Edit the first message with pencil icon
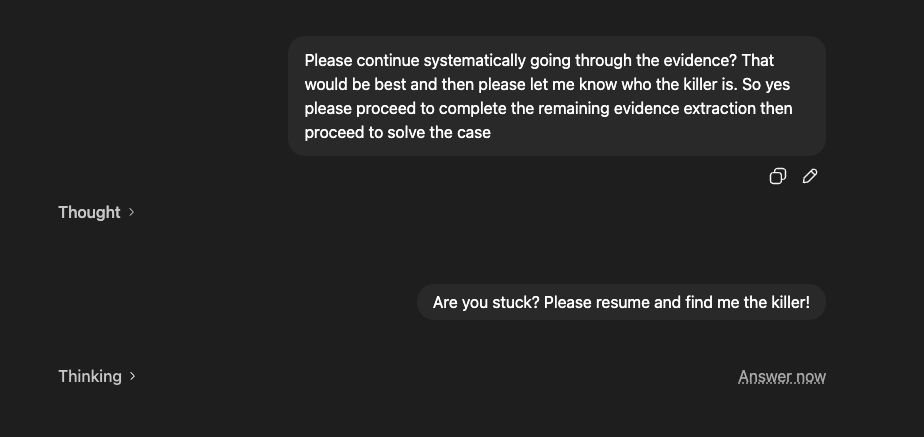924x437 pixels. click(810, 176)
